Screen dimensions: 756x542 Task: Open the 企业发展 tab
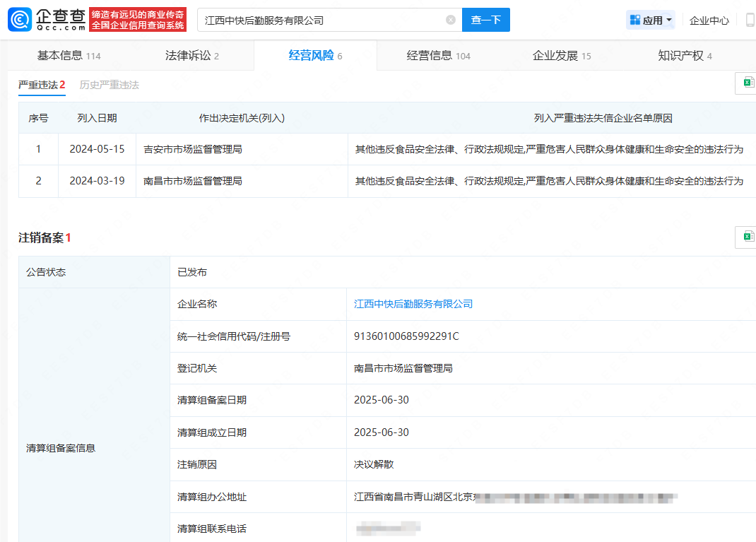(561, 56)
